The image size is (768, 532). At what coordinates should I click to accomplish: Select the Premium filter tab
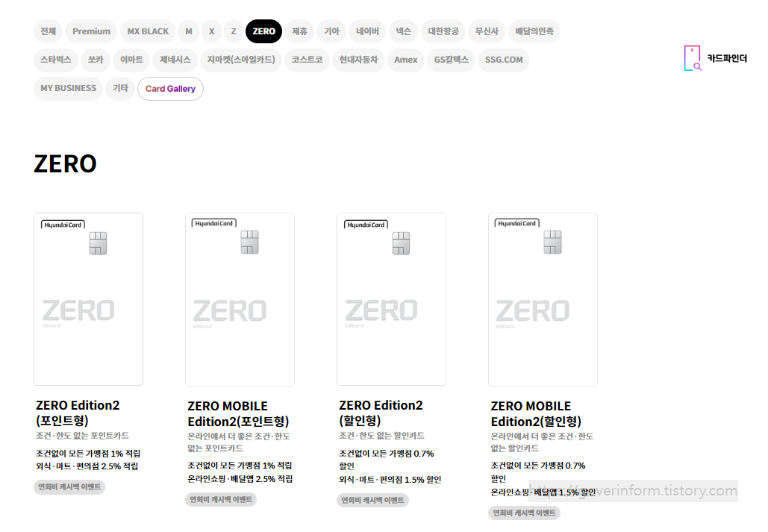(x=91, y=31)
